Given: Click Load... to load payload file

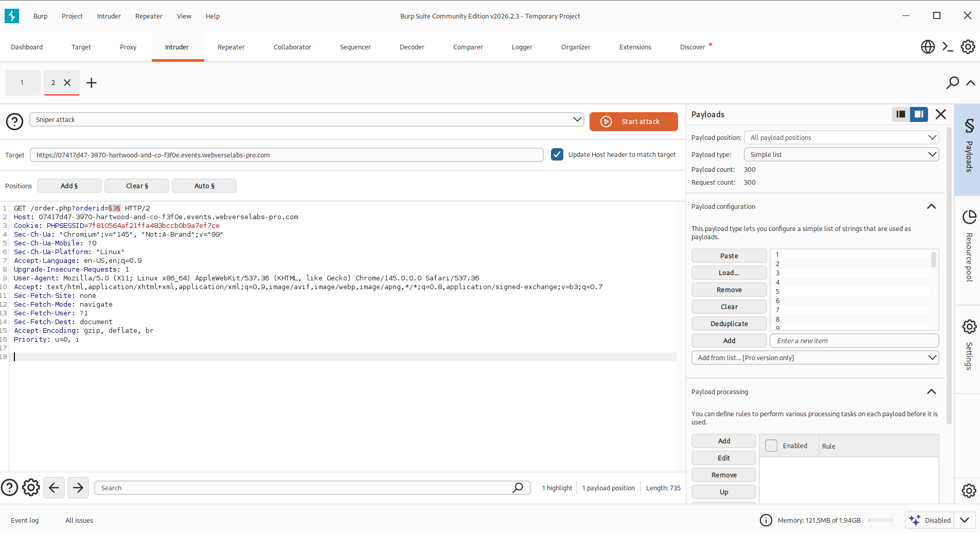Looking at the screenshot, I should point(729,273).
